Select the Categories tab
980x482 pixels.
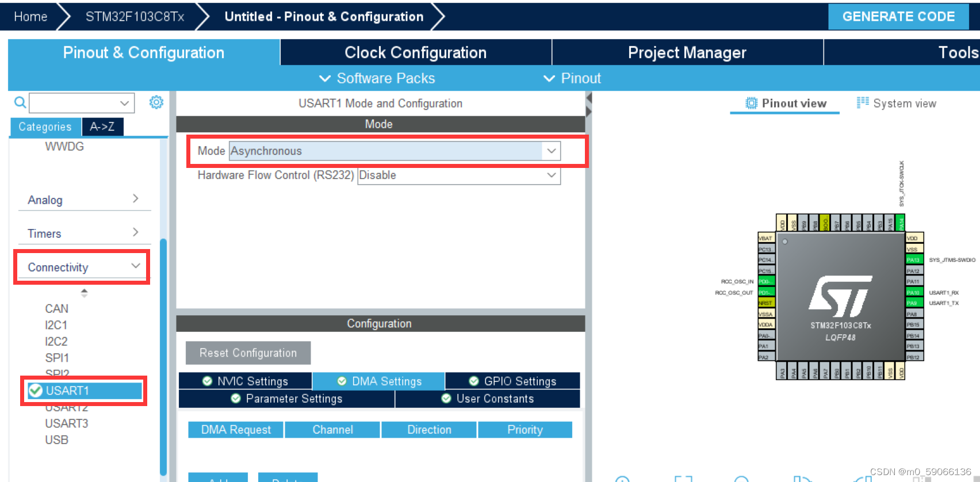tap(45, 127)
